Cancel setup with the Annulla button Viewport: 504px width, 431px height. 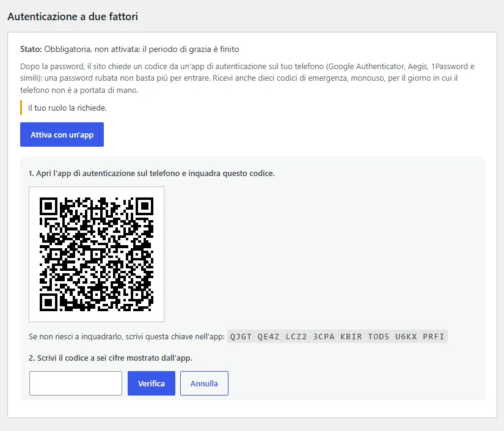(x=204, y=383)
